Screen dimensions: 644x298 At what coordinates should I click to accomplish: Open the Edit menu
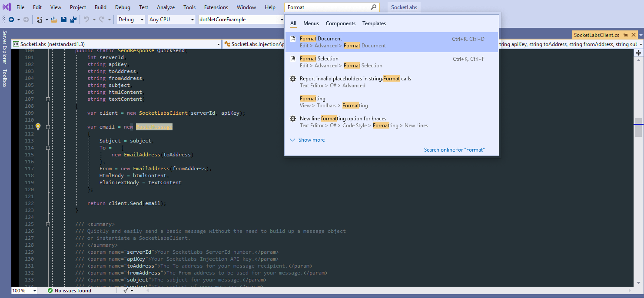(37, 7)
